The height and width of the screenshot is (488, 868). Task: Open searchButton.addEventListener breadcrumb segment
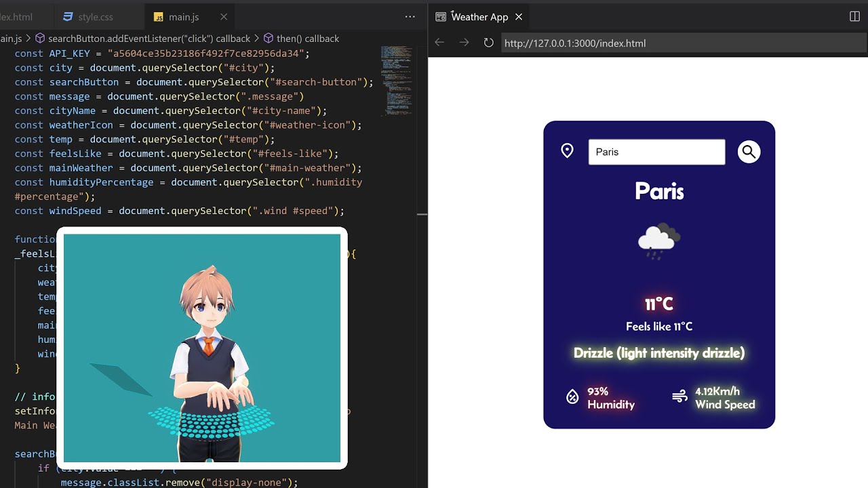[x=143, y=39]
